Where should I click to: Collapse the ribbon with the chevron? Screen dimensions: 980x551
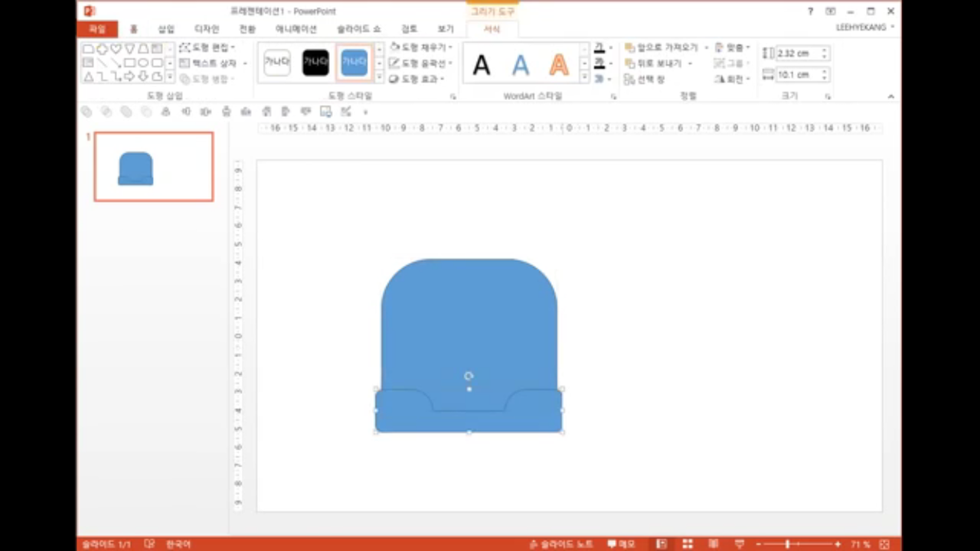pos(890,96)
